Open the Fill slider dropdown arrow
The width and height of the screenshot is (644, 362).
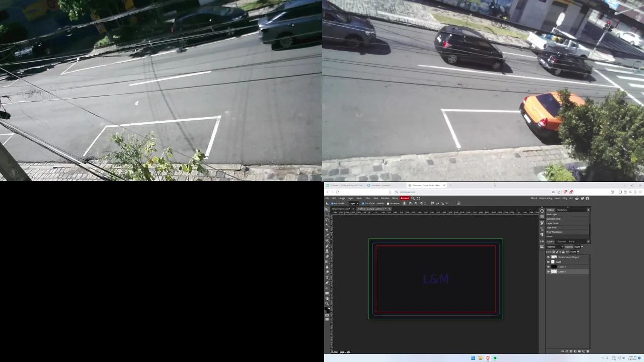(x=578, y=252)
